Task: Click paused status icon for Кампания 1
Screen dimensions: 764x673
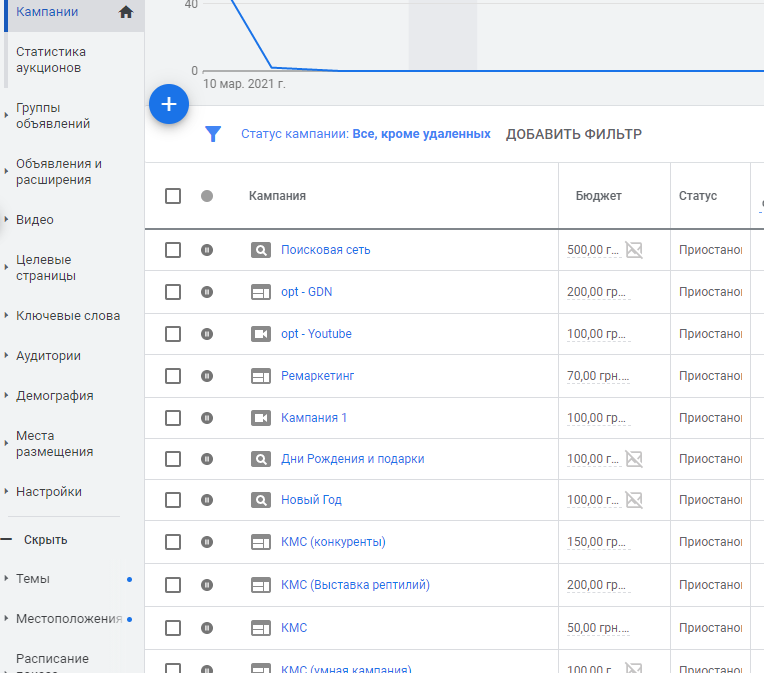Action: 207,418
